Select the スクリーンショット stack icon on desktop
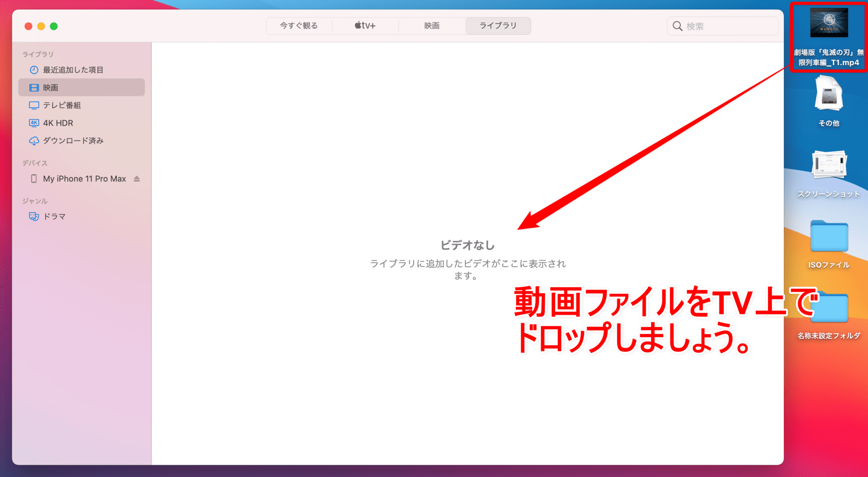This screenshot has height=477, width=868. 829,165
